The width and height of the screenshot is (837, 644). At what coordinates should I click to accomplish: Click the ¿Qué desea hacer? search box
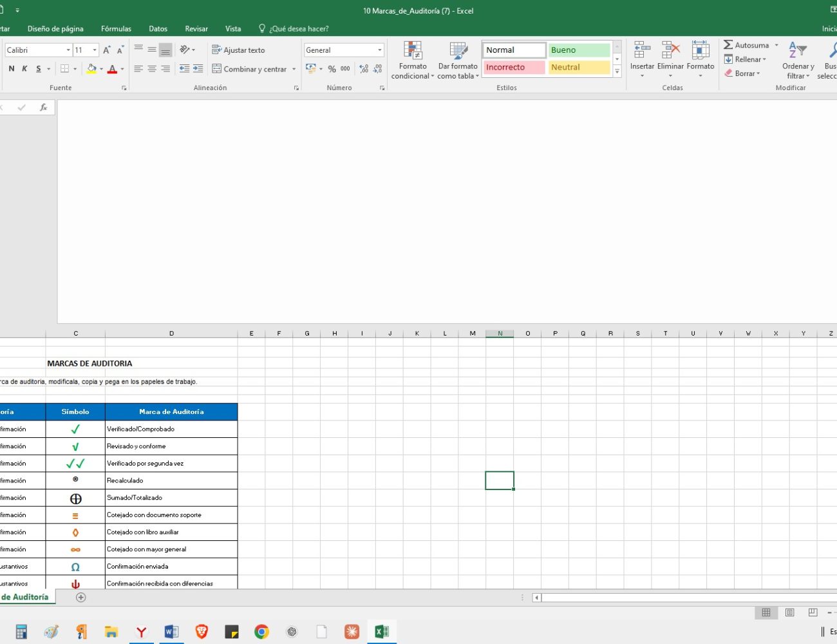coord(294,28)
